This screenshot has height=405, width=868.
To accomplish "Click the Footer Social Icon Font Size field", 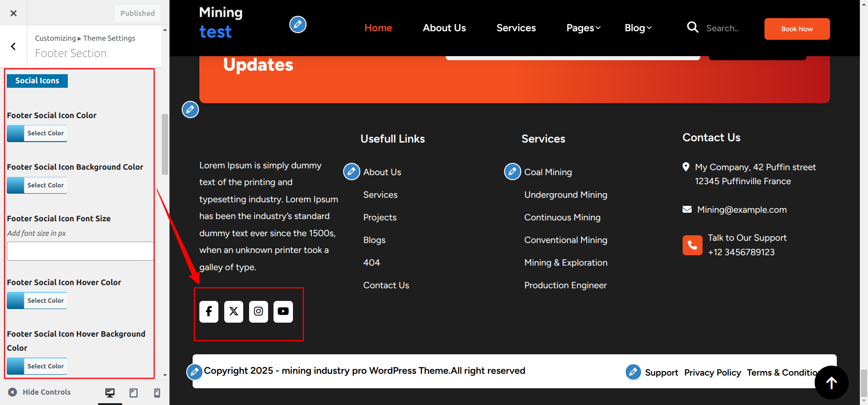I will point(80,251).
